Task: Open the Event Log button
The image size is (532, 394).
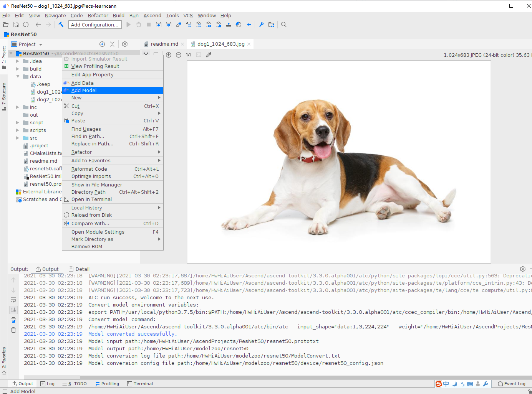Action: pyautogui.click(x=511, y=384)
